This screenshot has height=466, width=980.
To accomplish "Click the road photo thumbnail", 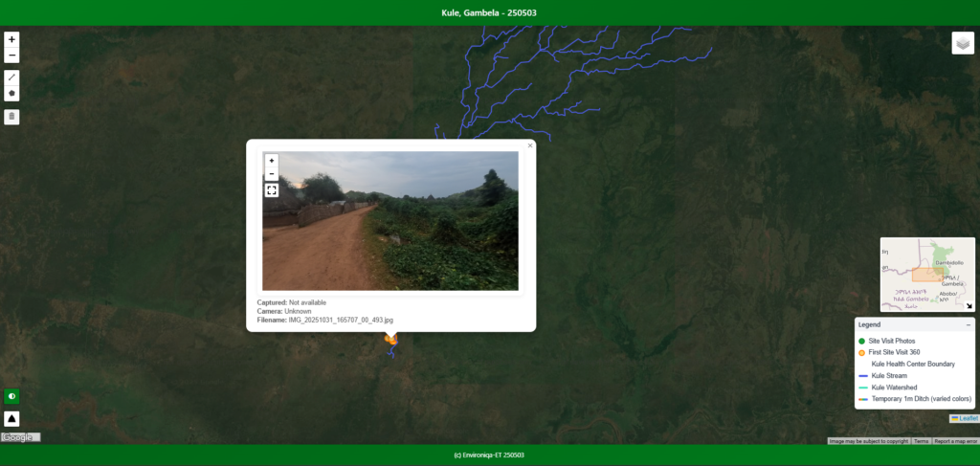I will point(390,221).
